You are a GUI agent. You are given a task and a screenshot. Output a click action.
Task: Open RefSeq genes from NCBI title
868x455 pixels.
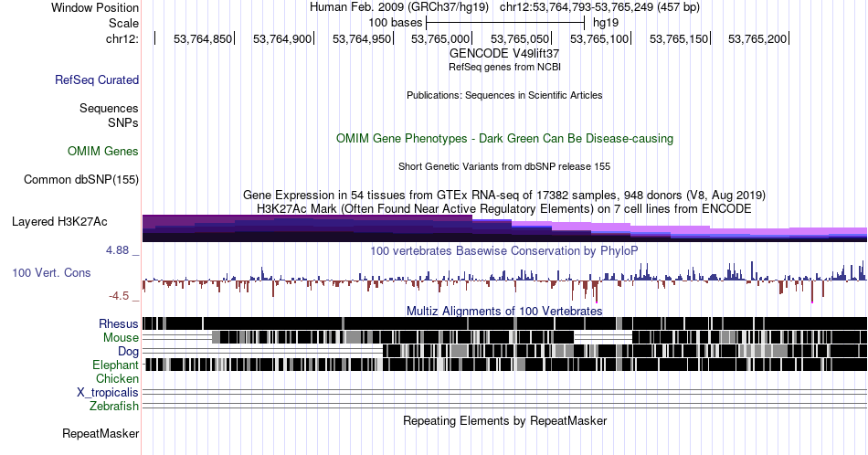pos(504,67)
